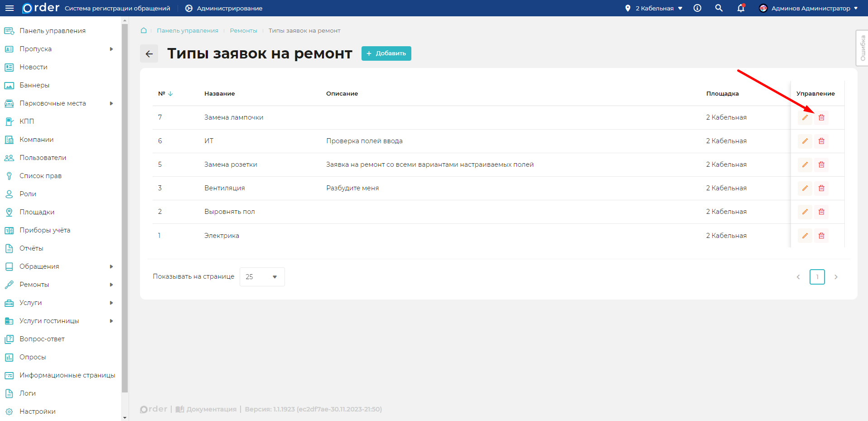
Task: Click the Добавить button
Action: (x=386, y=53)
